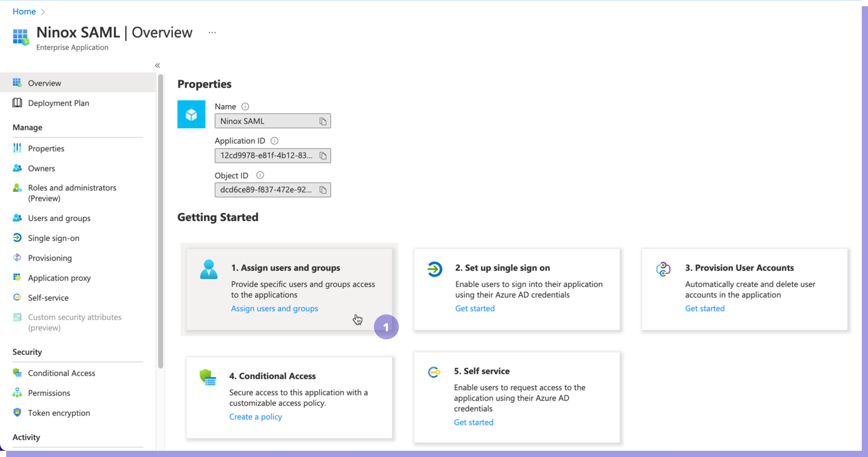868x457 pixels.
Task: Show info tooltip for Object ID
Action: click(260, 175)
